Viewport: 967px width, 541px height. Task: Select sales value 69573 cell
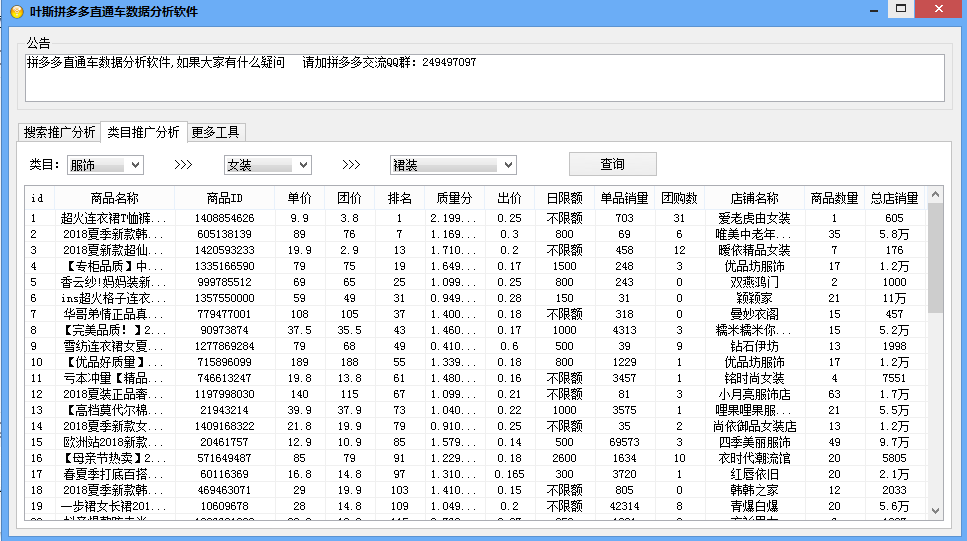[624, 442]
